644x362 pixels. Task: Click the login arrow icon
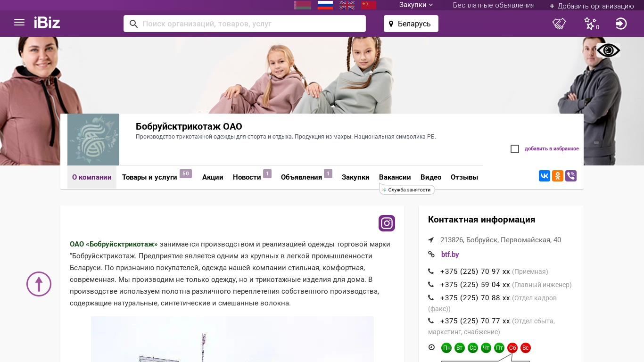point(621,24)
